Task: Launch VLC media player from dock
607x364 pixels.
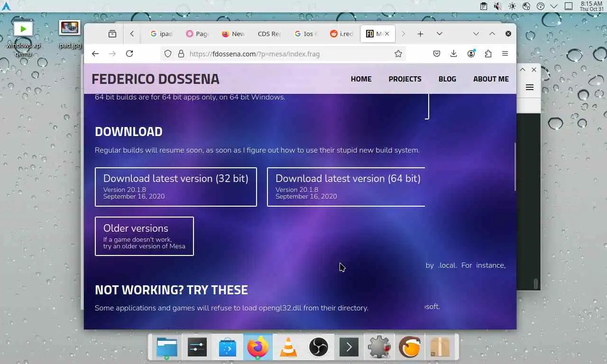Action: [288, 348]
